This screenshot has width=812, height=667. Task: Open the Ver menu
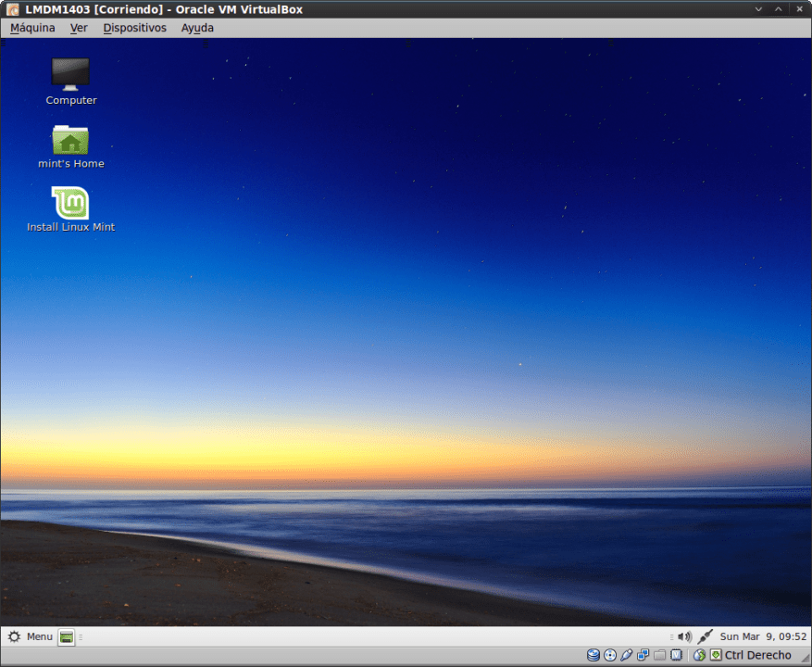79,28
